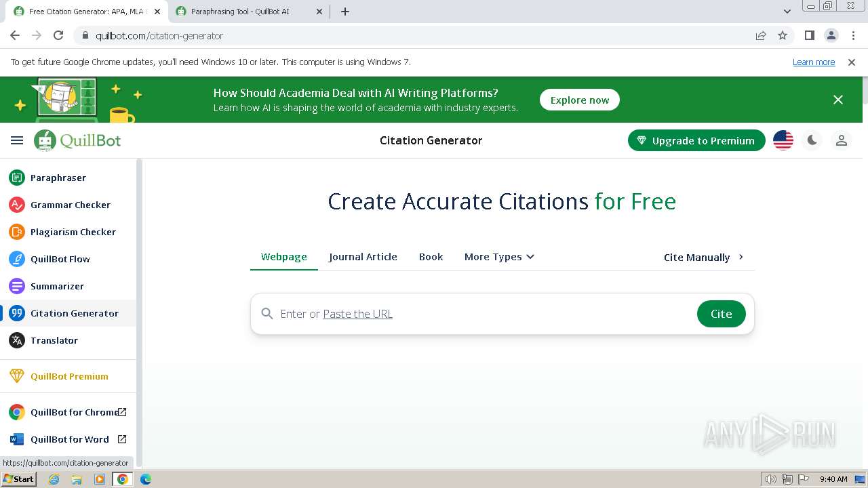Close the green academia banner
Viewport: 868px width, 488px height.
coord(838,100)
